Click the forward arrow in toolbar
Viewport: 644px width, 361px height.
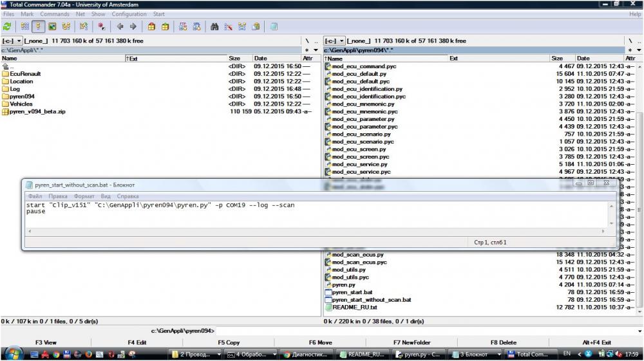coord(133,26)
